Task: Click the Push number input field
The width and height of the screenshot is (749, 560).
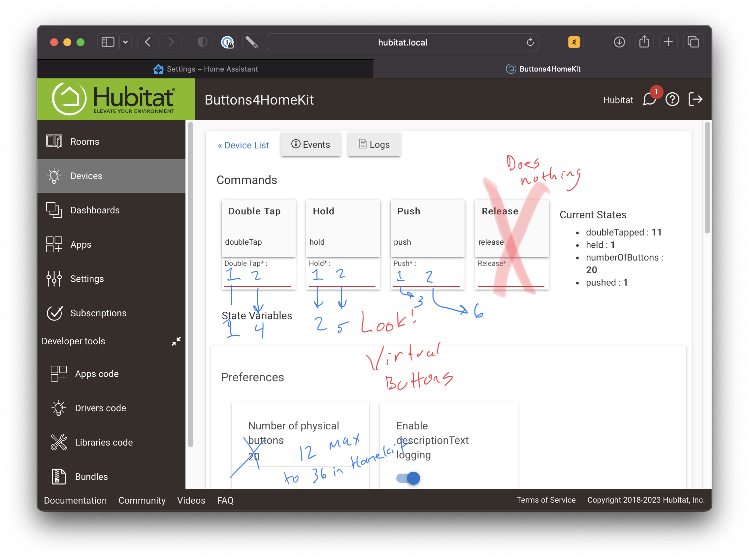Action: (426, 278)
